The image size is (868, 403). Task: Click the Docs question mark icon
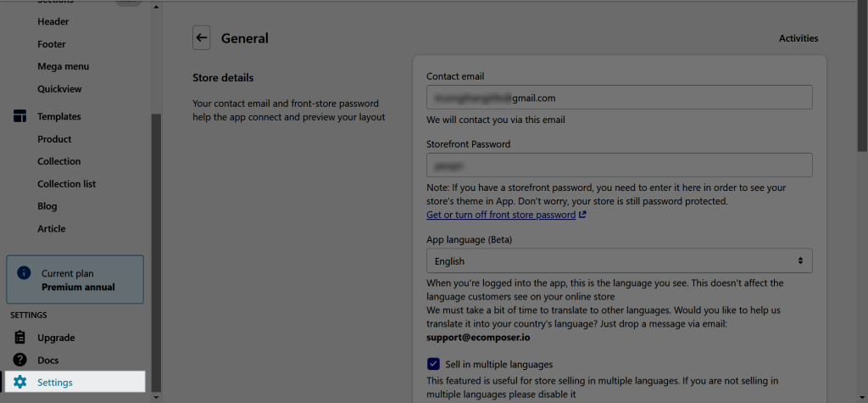[20, 360]
